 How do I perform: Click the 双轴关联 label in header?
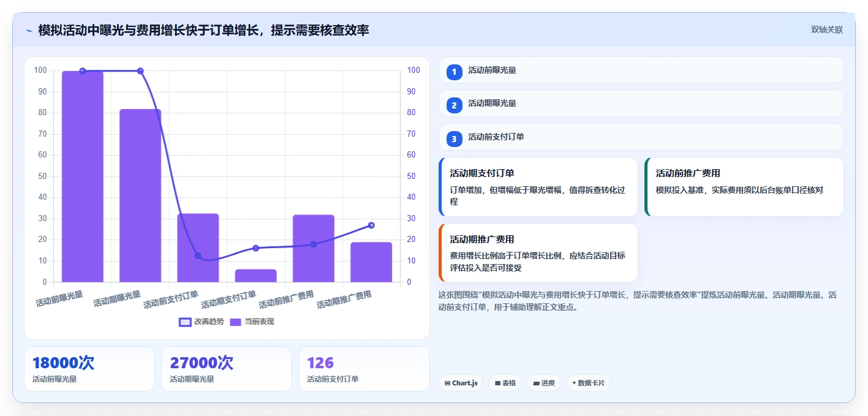[x=827, y=30]
